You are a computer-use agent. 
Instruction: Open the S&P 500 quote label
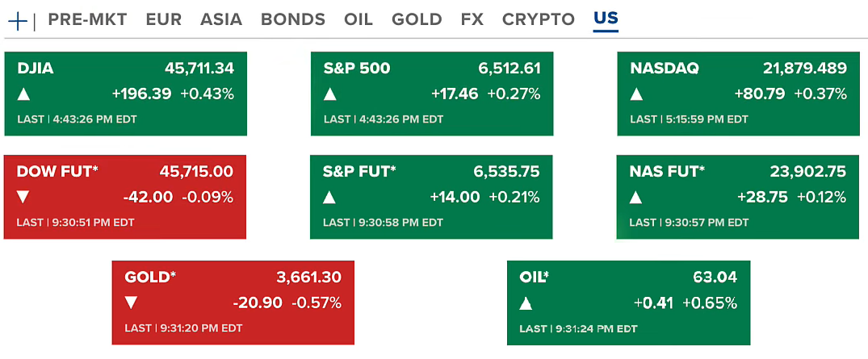(357, 69)
